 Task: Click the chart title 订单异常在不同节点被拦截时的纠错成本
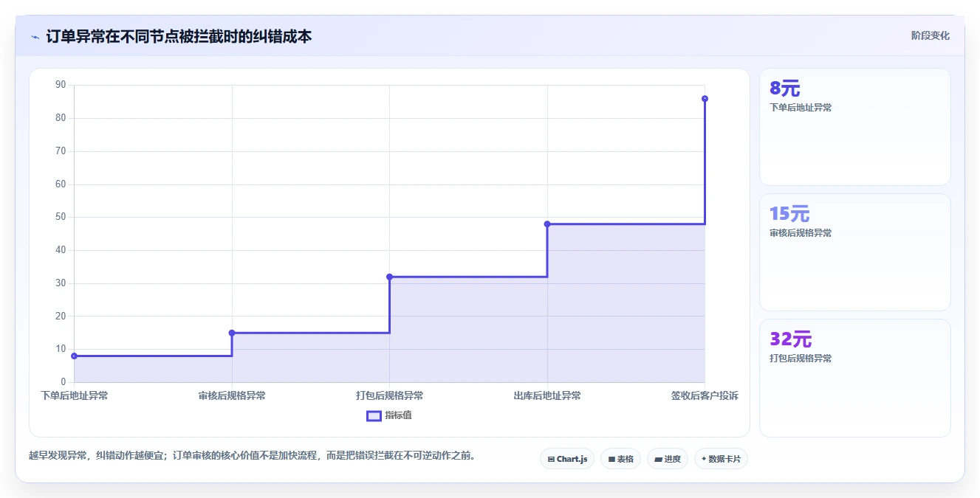(179, 37)
